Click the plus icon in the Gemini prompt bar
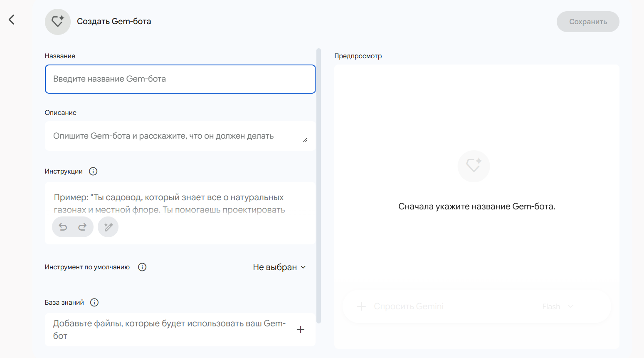644x358 pixels. 361,307
